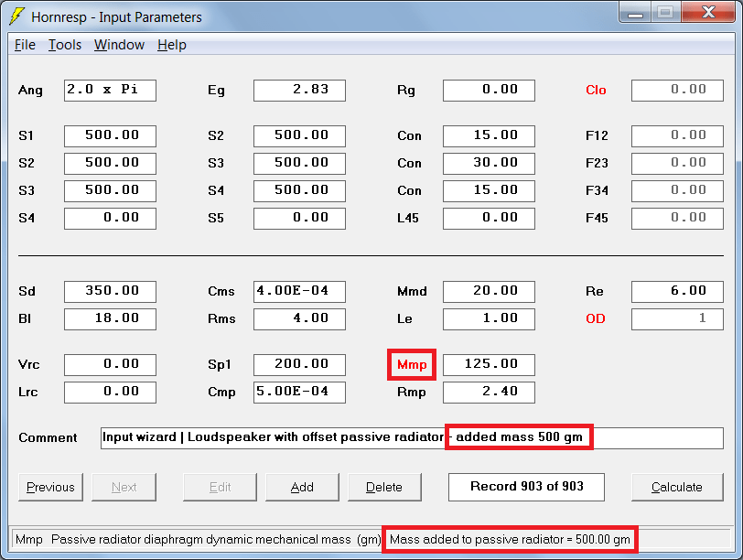Click the status bar Mmp description text

pos(198,540)
